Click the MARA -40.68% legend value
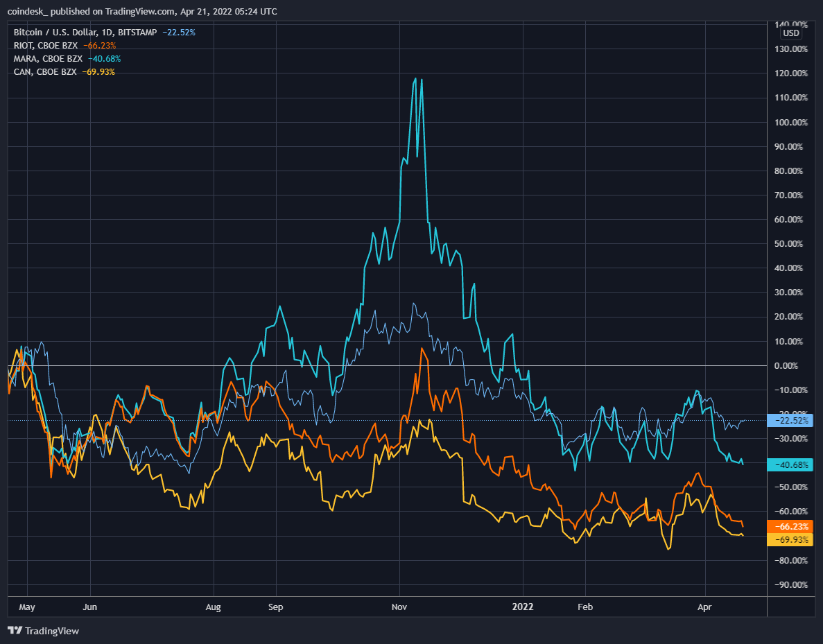Screen dimensions: 823x644 coord(104,59)
